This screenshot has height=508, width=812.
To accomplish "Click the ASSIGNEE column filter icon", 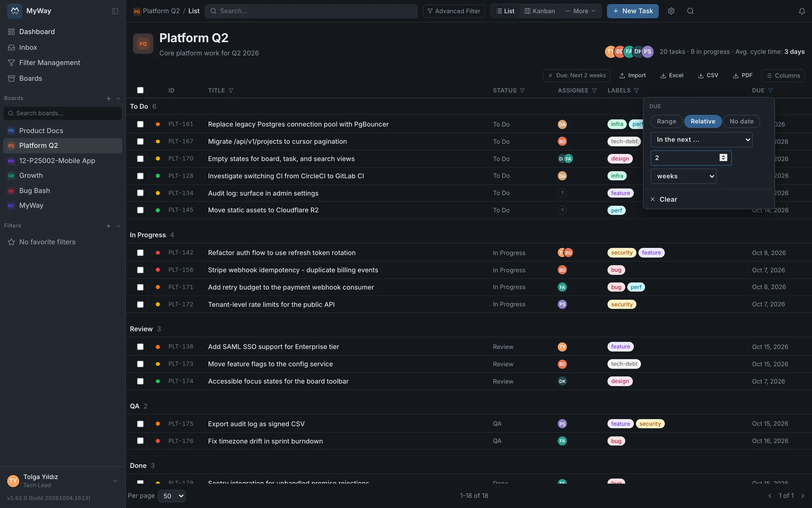I will point(594,91).
